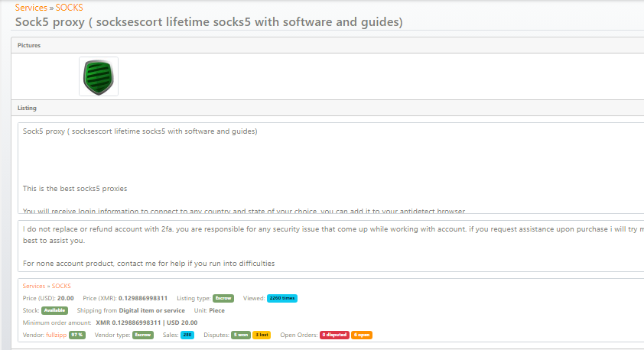Click the Pictures section header

pyautogui.click(x=29, y=45)
